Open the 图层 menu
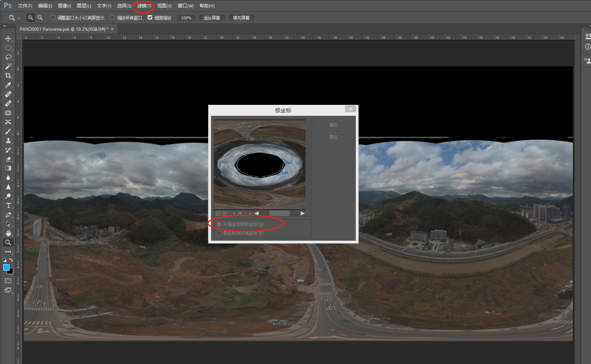This screenshot has width=591, height=364. coord(84,6)
